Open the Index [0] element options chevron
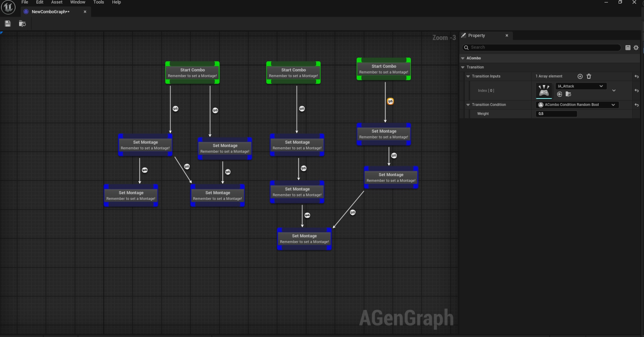This screenshot has width=644, height=337. point(614,91)
